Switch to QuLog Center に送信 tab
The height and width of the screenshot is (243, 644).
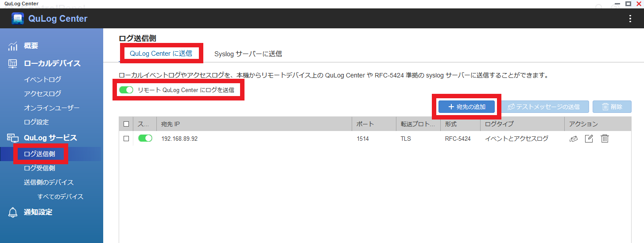161,54
